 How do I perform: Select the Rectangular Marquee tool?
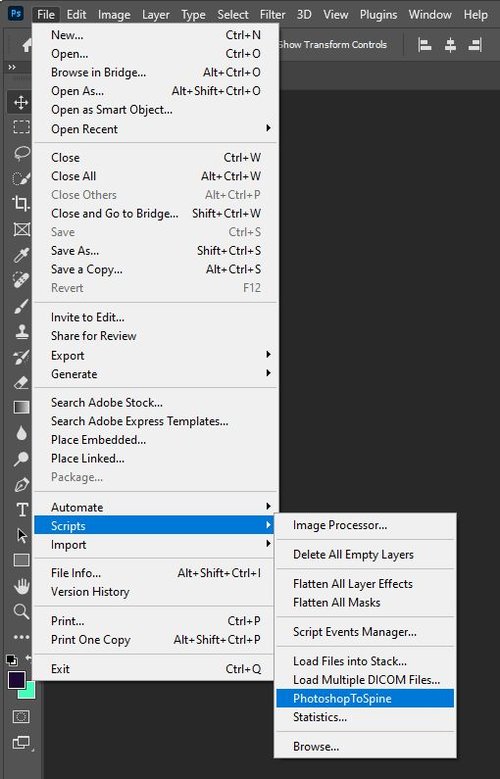pyautogui.click(x=21, y=127)
